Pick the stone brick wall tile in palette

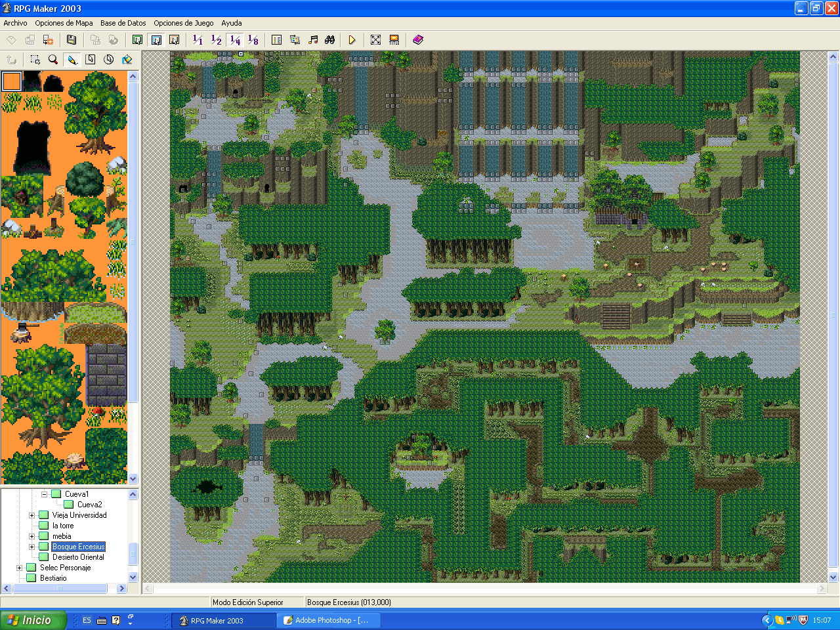click(107, 375)
